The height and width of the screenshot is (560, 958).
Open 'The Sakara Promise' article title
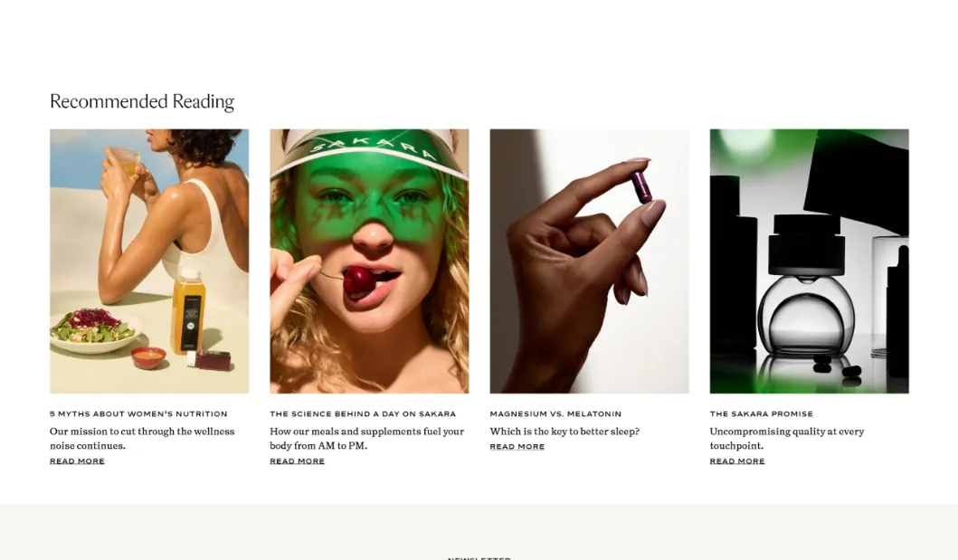coord(762,414)
